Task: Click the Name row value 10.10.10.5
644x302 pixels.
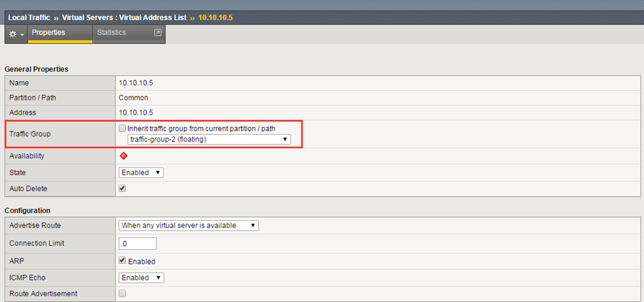Action: [x=136, y=83]
